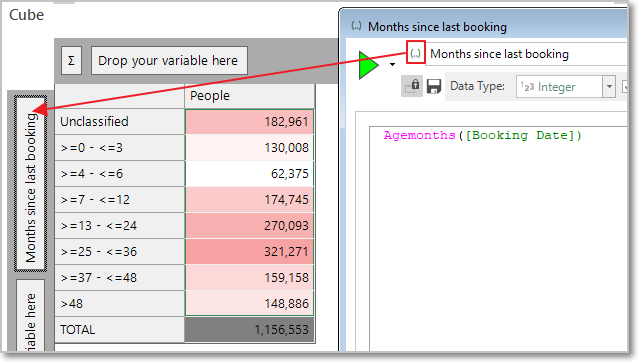Select the '>=13 - <=24' row label
638x362 pixels.
click(x=120, y=225)
